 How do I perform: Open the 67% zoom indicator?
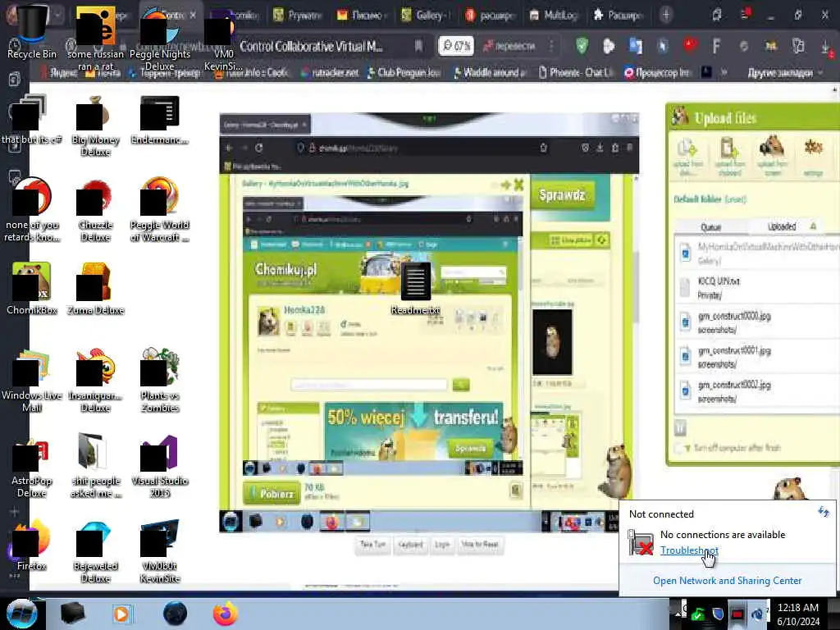pos(455,46)
